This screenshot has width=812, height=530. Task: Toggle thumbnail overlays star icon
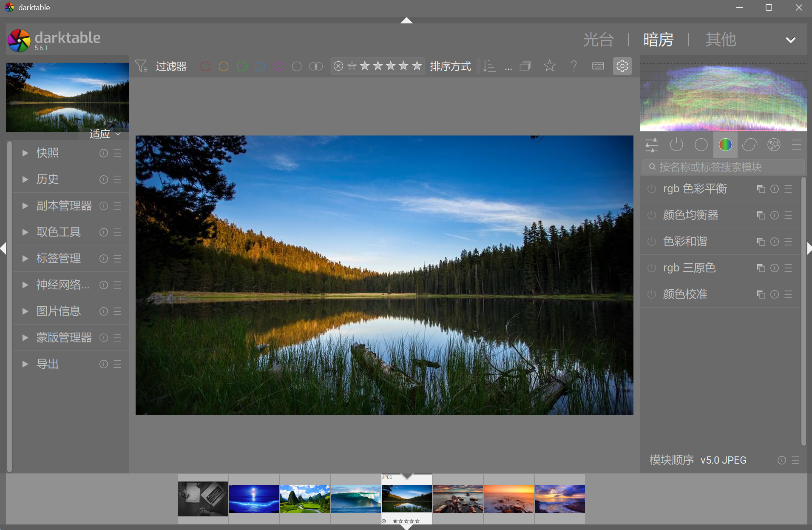pos(550,66)
